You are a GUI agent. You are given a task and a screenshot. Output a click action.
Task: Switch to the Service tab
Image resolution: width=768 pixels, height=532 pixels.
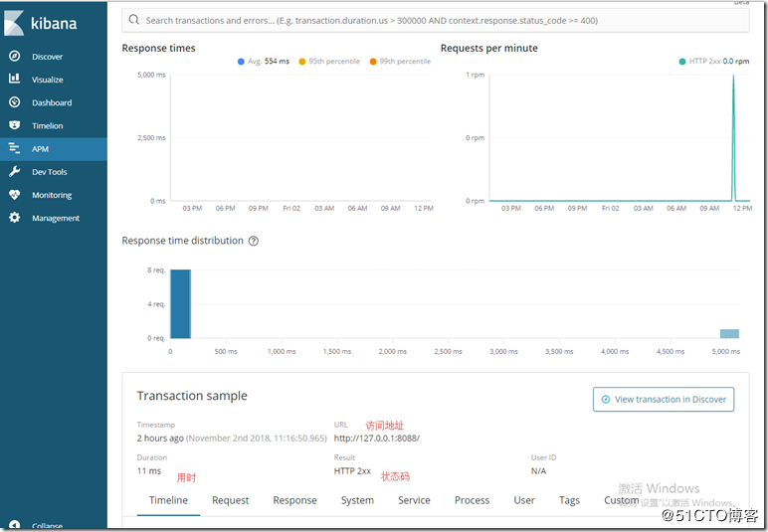414,500
